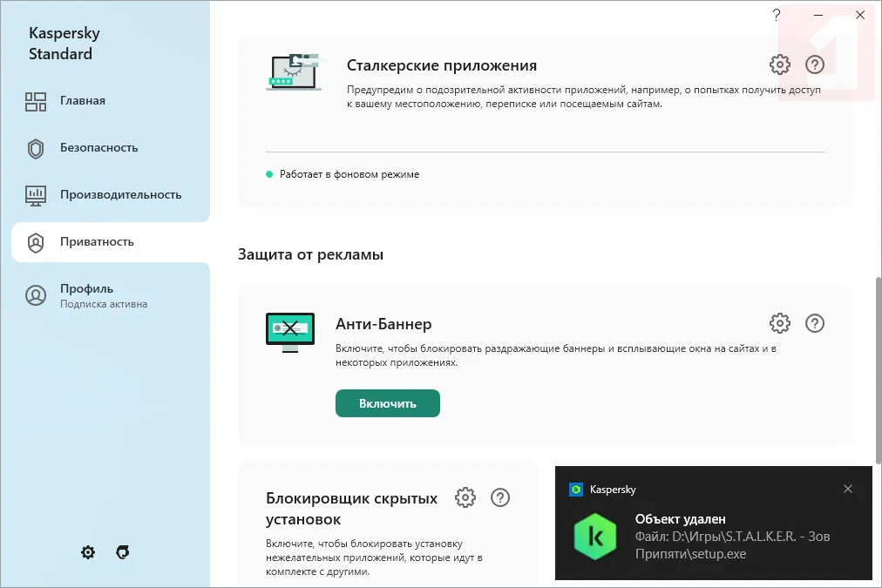
Task: Click the Включить button for Анти-Баннер
Action: pos(388,403)
